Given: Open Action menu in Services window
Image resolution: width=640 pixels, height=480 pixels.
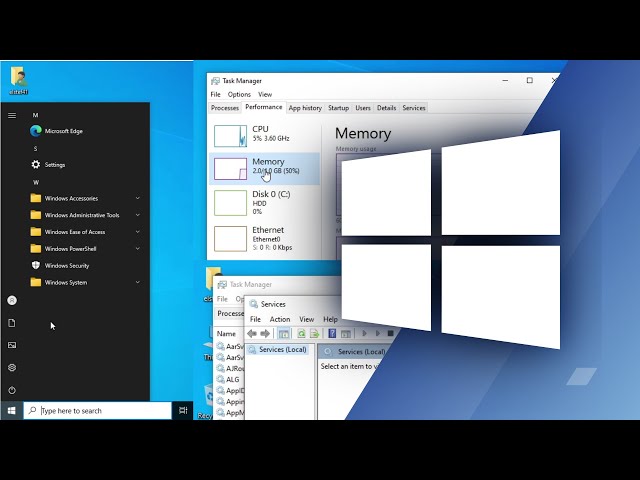Looking at the screenshot, I should point(280,319).
